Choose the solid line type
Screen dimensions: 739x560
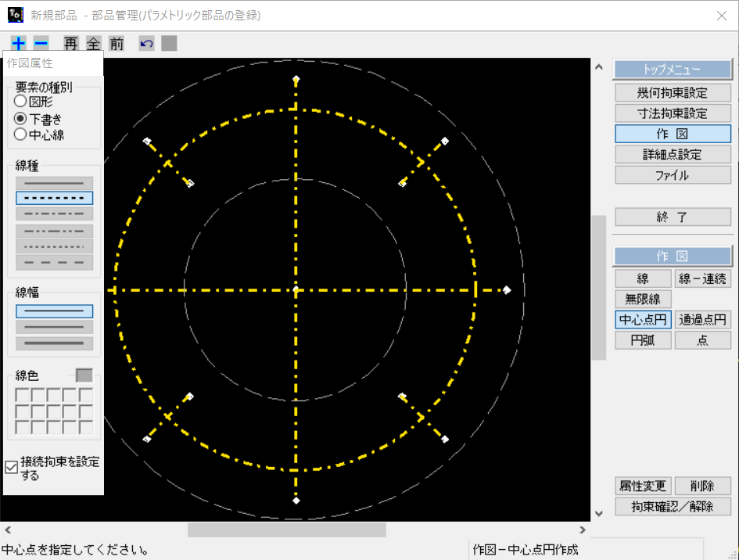pos(54,183)
